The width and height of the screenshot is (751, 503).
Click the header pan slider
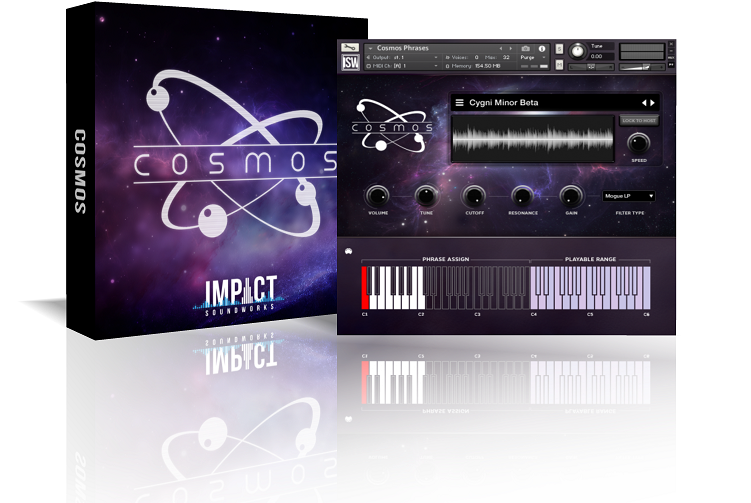tap(591, 67)
